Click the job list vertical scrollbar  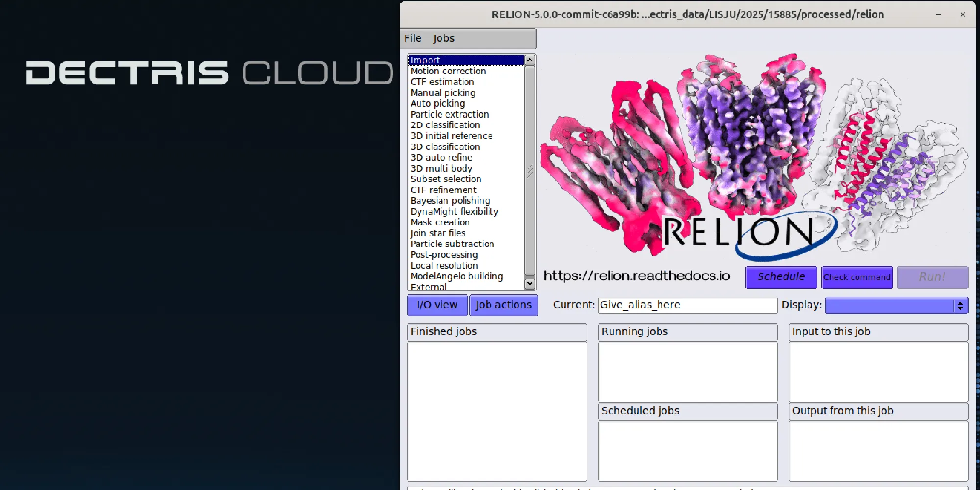click(530, 171)
